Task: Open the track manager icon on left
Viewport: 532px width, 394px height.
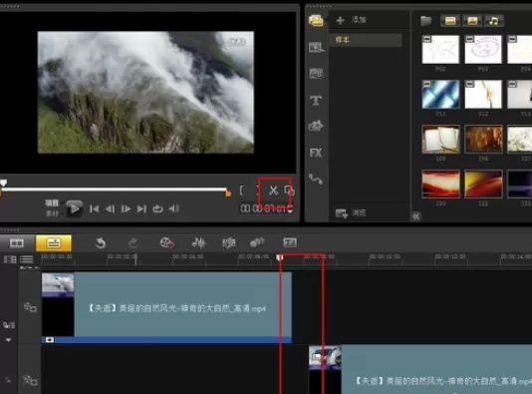Action: [9, 325]
